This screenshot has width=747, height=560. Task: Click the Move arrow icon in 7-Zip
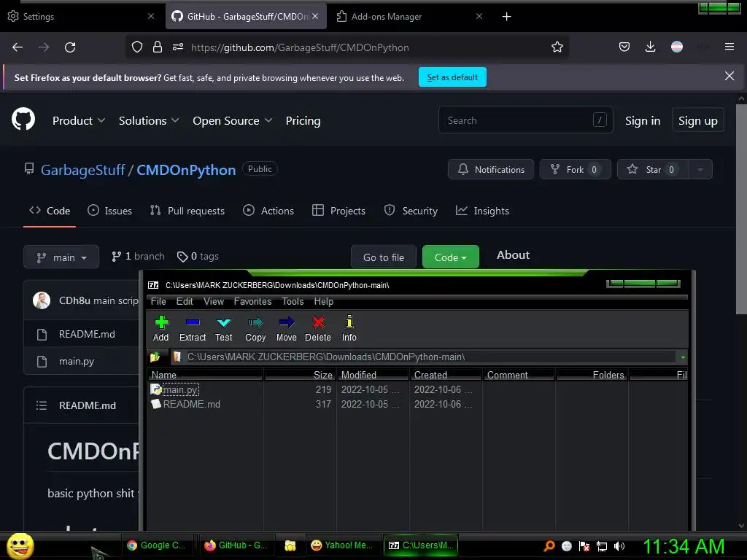click(286, 328)
